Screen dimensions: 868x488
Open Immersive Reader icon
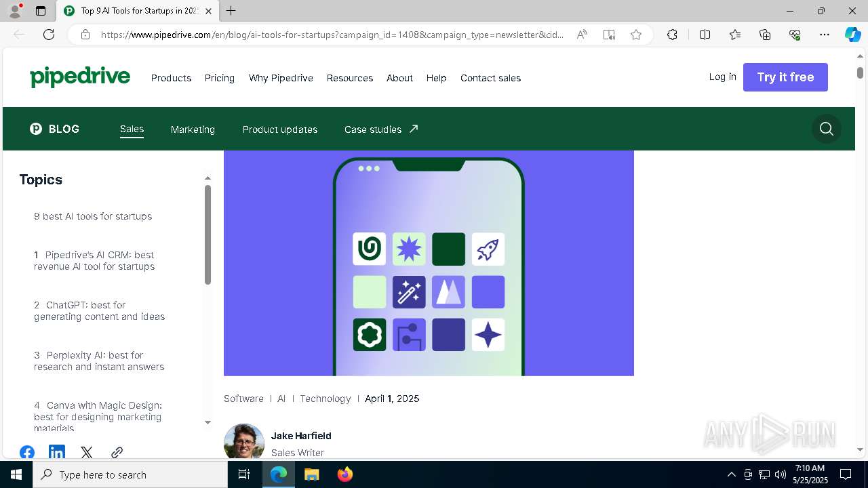[x=609, y=35]
